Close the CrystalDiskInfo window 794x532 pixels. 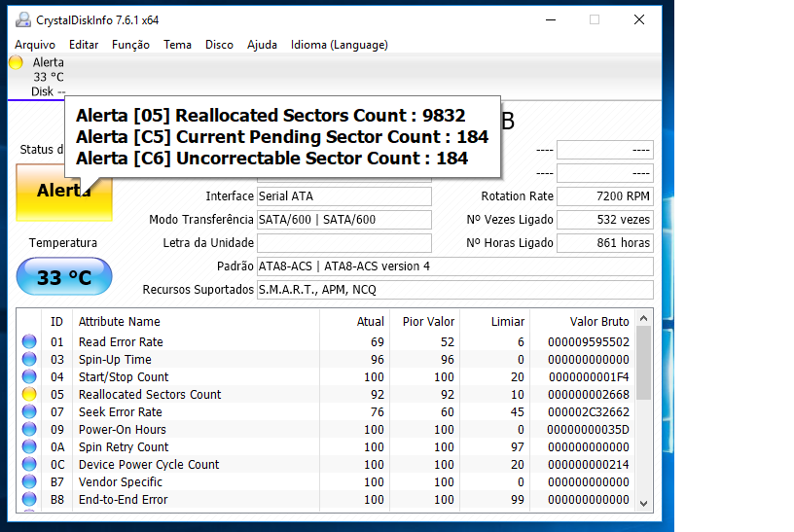click(639, 19)
